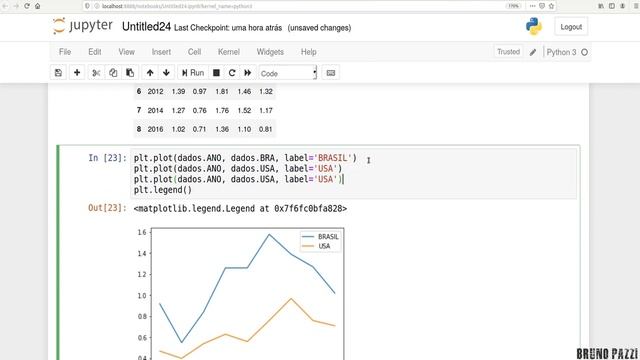This screenshot has height=360, width=640.
Task: Restart the kernel with the circular arrow
Action: coord(232,73)
